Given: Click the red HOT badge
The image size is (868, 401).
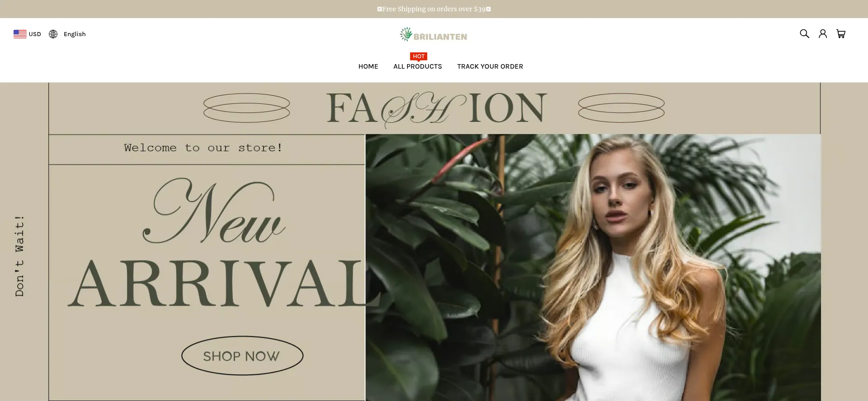Looking at the screenshot, I should (419, 56).
